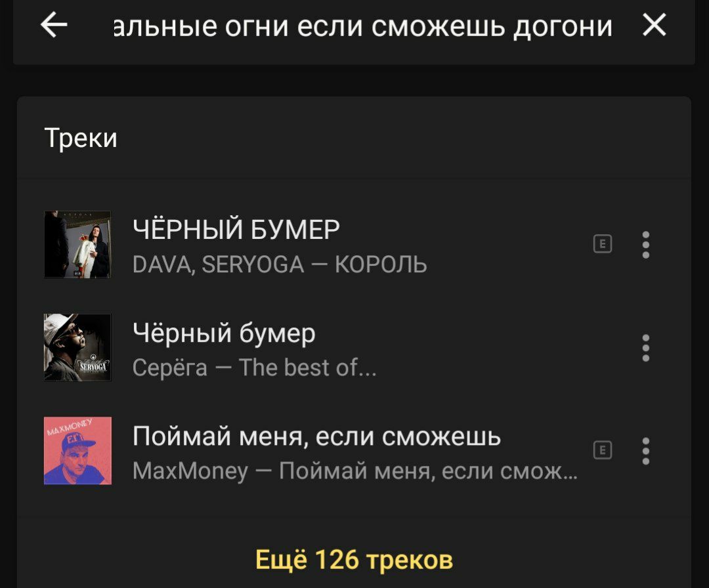Screen dimensions: 709x588
Task: Open the Треки section header
Action: (x=81, y=137)
